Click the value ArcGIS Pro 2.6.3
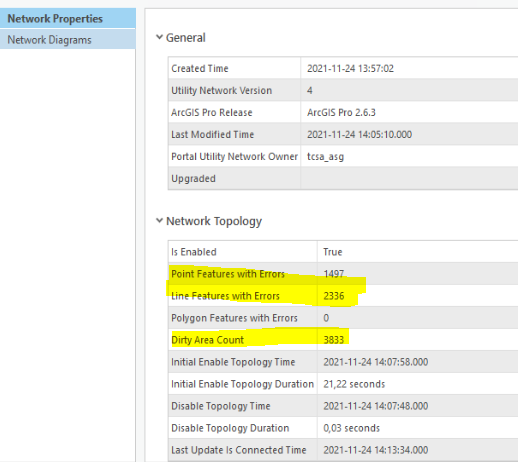This screenshot has height=462, width=518. (x=341, y=112)
